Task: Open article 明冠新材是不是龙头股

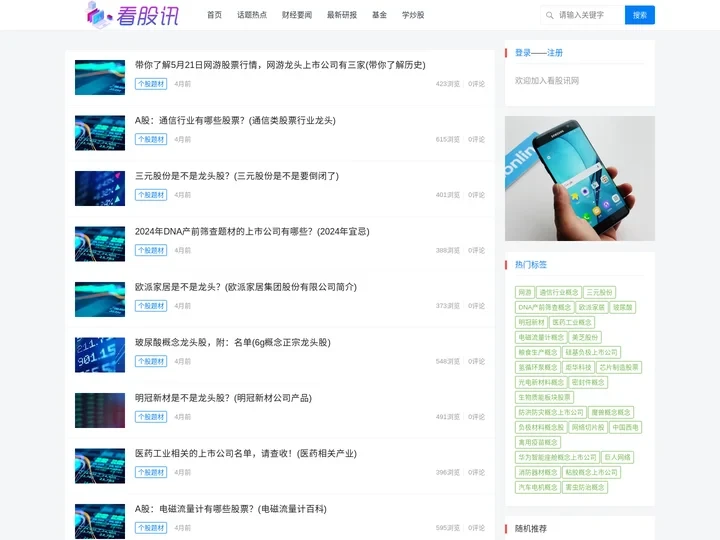Action: [x=223, y=398]
